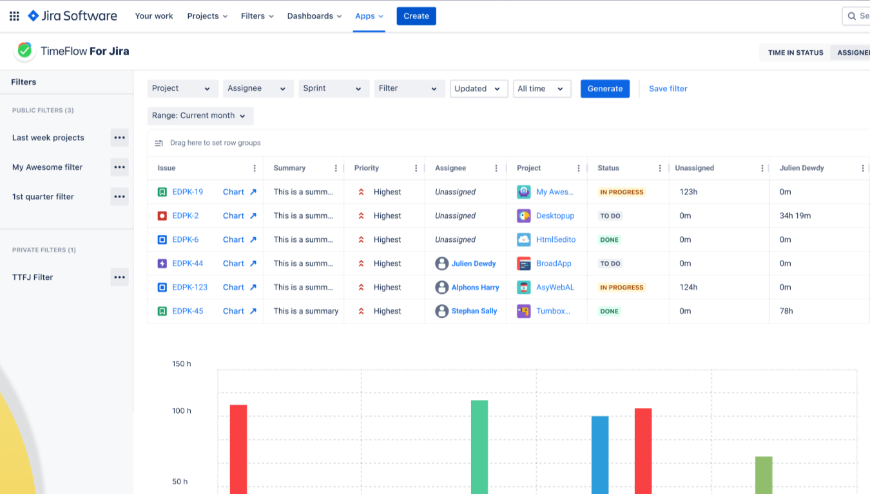Click Stephan Sally assignee name
The image size is (870, 494).
[474, 311]
